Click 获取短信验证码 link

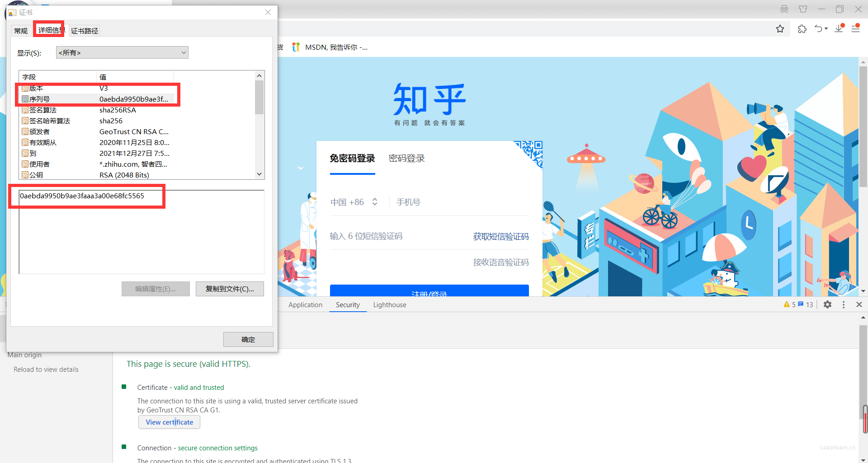(501, 236)
